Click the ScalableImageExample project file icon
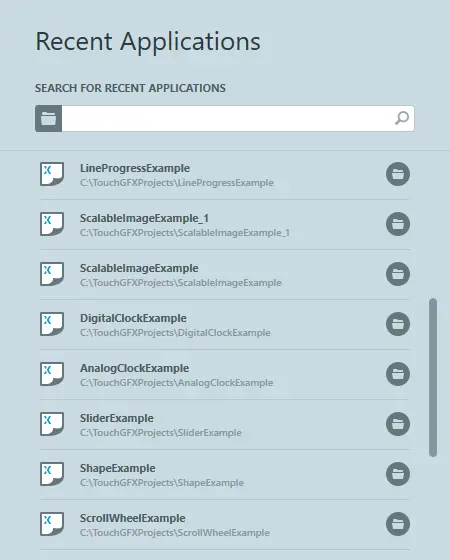450x560 pixels. point(52,274)
